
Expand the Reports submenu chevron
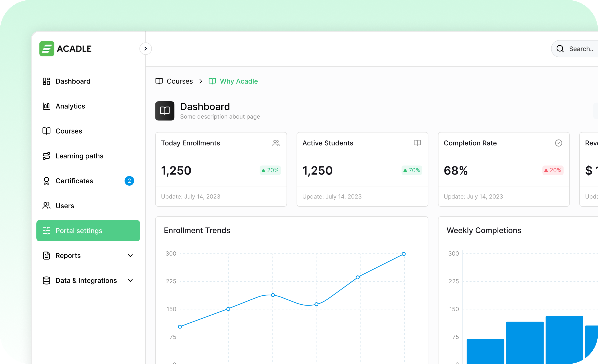(130, 256)
